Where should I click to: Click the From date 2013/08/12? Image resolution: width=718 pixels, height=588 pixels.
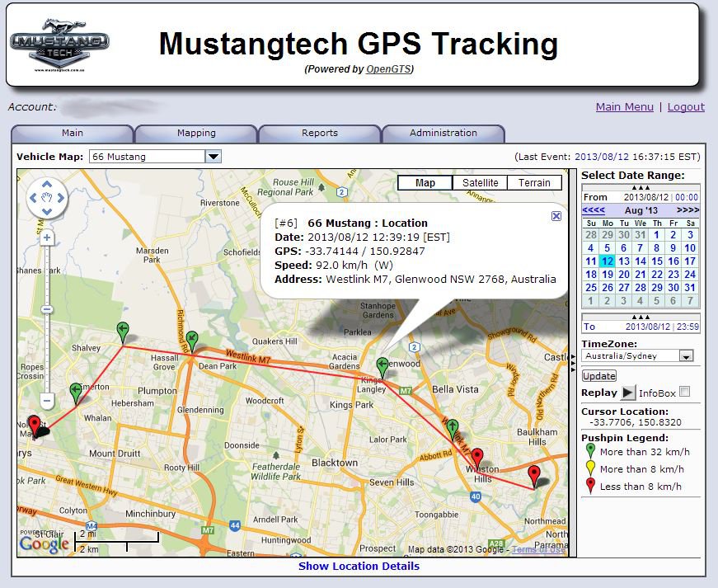click(646, 197)
